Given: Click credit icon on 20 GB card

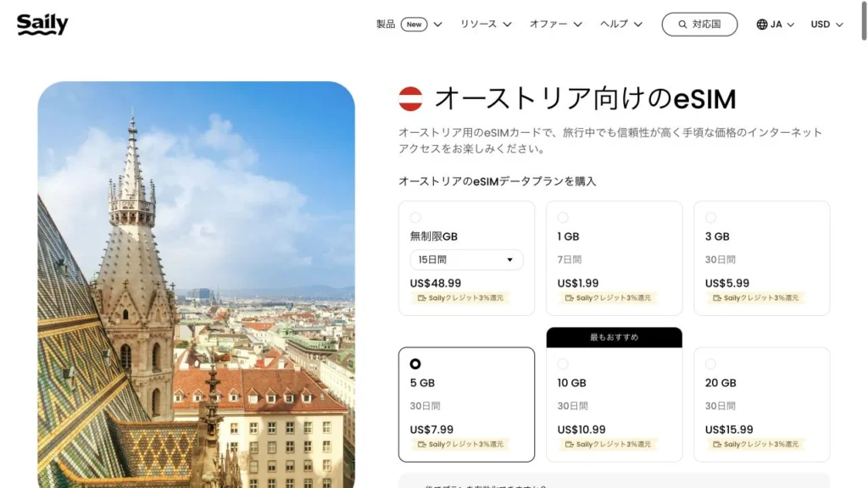Looking at the screenshot, I should click(x=717, y=444).
